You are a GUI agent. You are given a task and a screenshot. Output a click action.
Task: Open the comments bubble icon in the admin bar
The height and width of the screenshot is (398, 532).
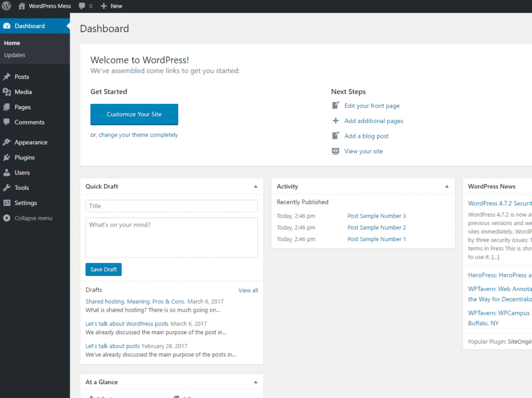pyautogui.click(x=82, y=6)
